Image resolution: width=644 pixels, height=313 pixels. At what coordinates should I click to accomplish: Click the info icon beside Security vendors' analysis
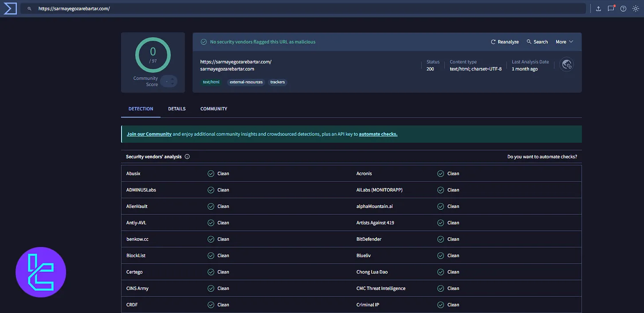(x=187, y=156)
